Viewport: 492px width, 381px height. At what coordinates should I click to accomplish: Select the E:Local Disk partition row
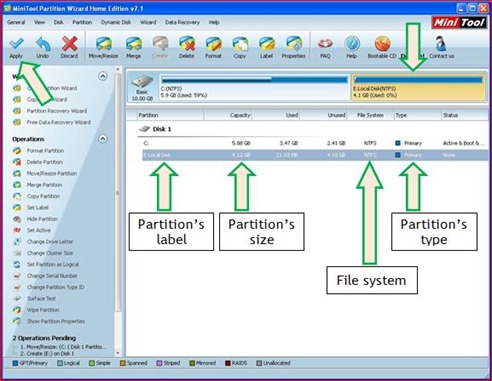click(x=315, y=155)
